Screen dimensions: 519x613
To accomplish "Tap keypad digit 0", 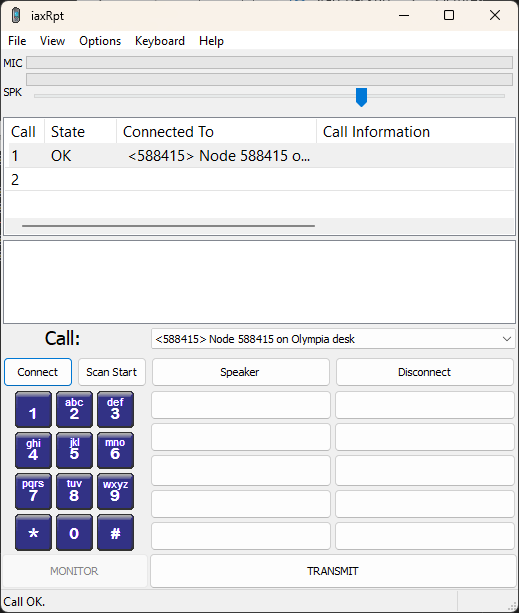I will coord(74,532).
